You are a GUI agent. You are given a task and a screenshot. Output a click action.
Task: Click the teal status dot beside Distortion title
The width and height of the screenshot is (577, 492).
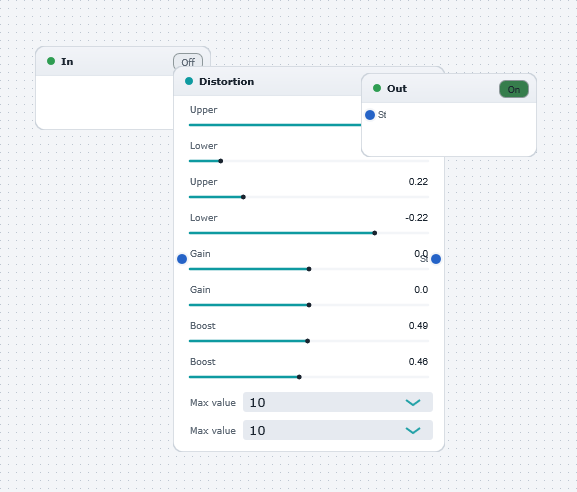pos(189,81)
